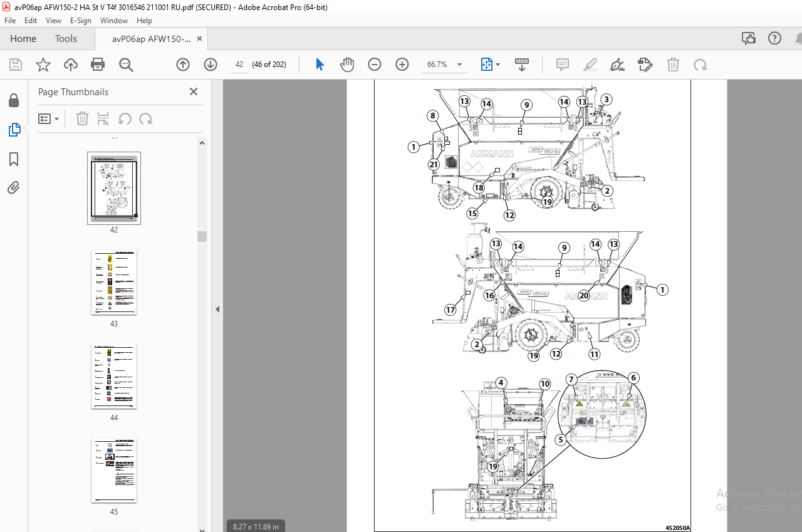
Task: Select the Highlight text pen tool
Action: pos(590,65)
